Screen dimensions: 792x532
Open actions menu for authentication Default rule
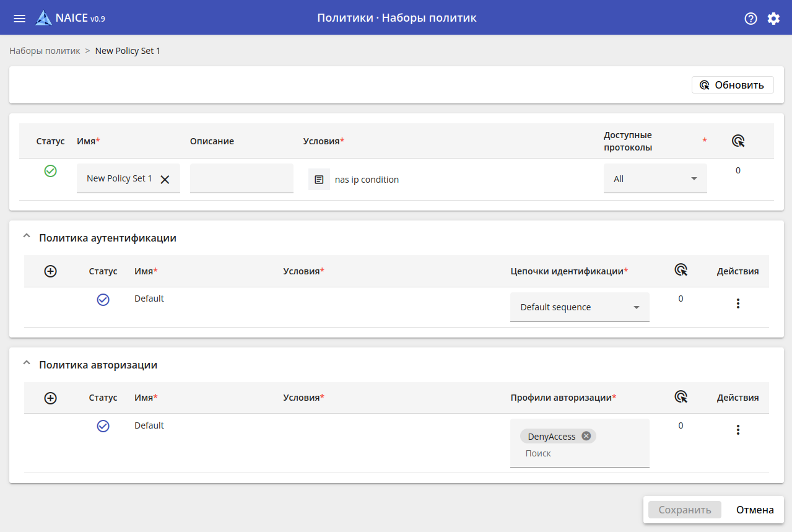(738, 303)
